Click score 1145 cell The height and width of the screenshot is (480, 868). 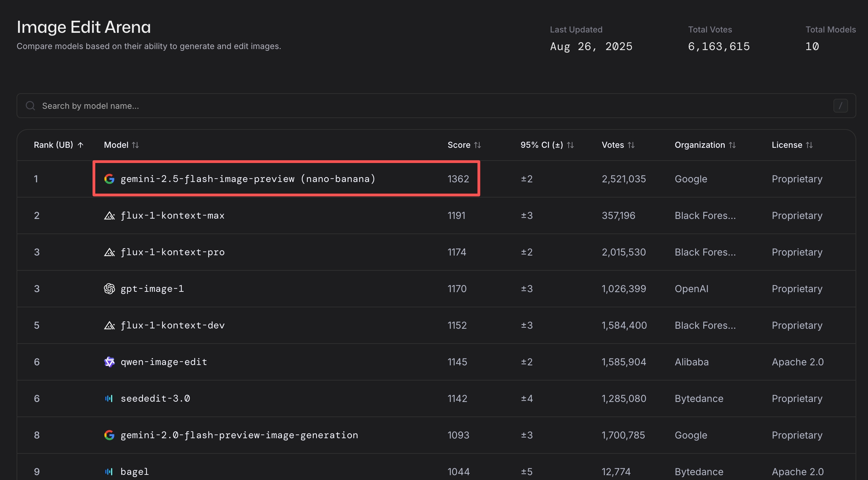(x=457, y=362)
